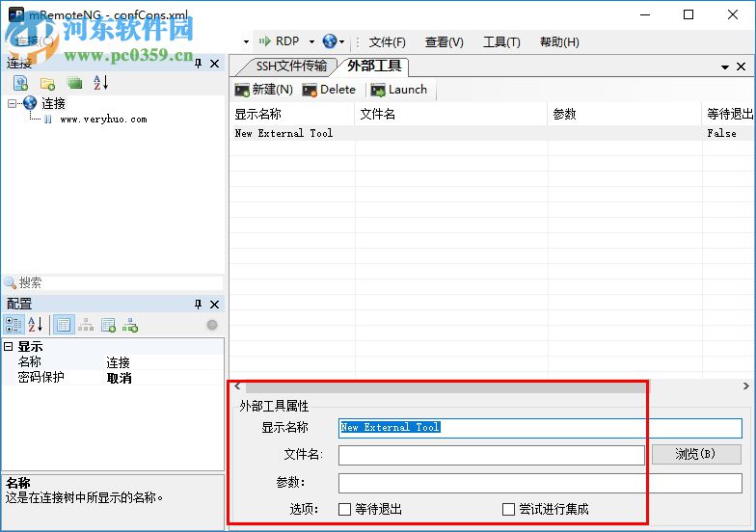Close the 外部工具 tab panel

click(x=741, y=66)
